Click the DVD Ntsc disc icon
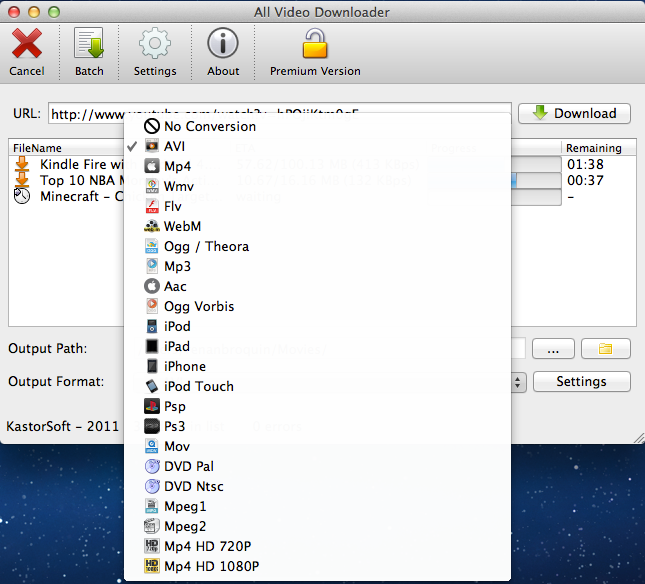This screenshot has width=645, height=584. coord(152,486)
